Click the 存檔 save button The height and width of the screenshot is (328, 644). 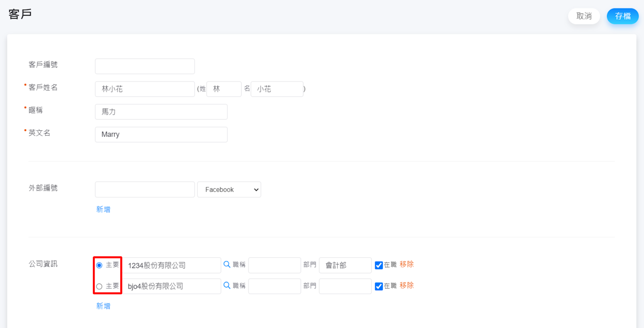pyautogui.click(x=622, y=16)
